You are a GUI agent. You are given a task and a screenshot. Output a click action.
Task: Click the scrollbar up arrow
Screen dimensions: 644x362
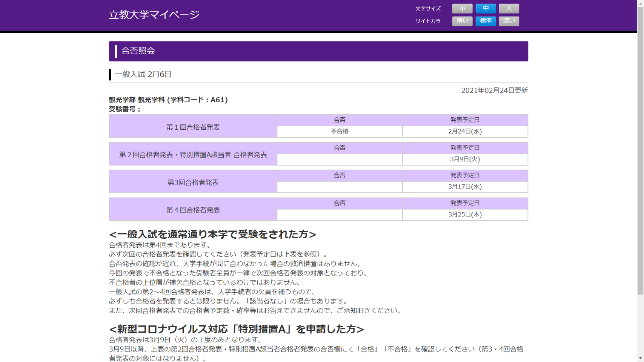click(640, 3)
